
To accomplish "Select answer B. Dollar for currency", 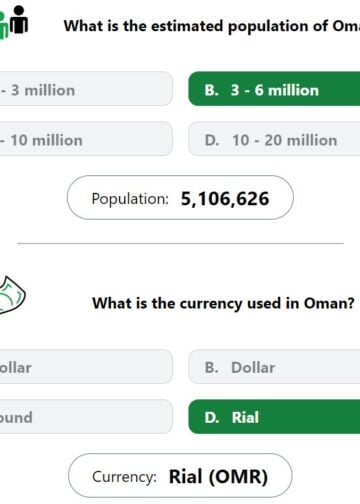I will tap(274, 367).
